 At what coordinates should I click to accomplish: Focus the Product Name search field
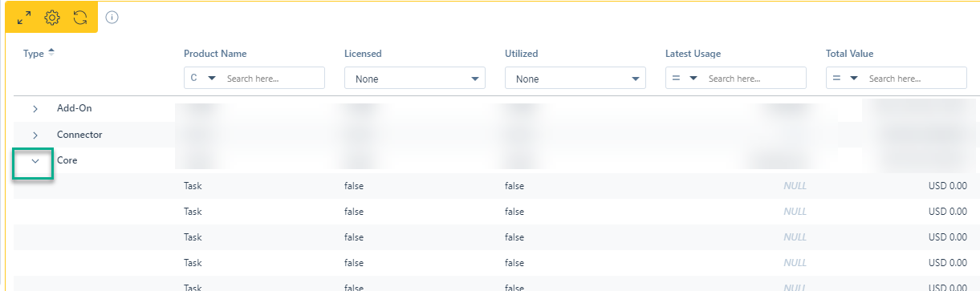coord(273,79)
